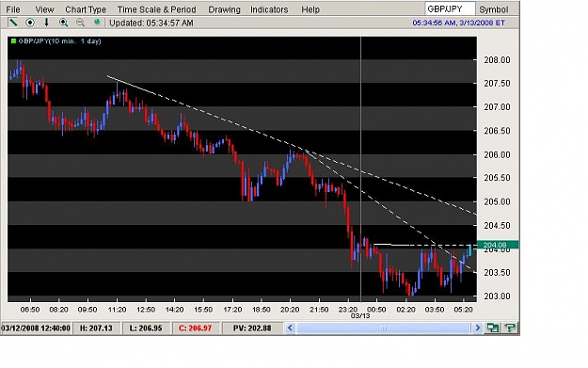Image resolution: width=588 pixels, height=368 pixels.
Task: Click the 00:50 time axis label
Action: click(376, 310)
